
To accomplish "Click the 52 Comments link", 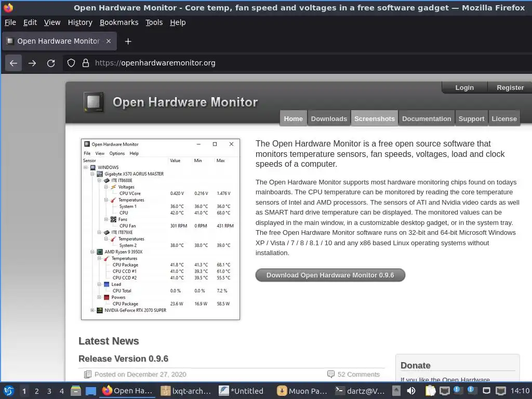I will click(358, 374).
